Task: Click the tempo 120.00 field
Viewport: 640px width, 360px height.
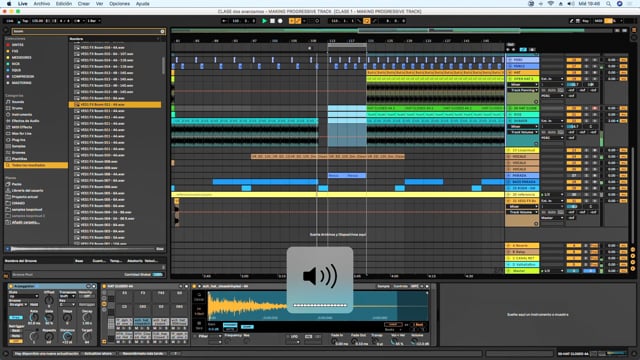Action: pyautogui.click(x=37, y=21)
